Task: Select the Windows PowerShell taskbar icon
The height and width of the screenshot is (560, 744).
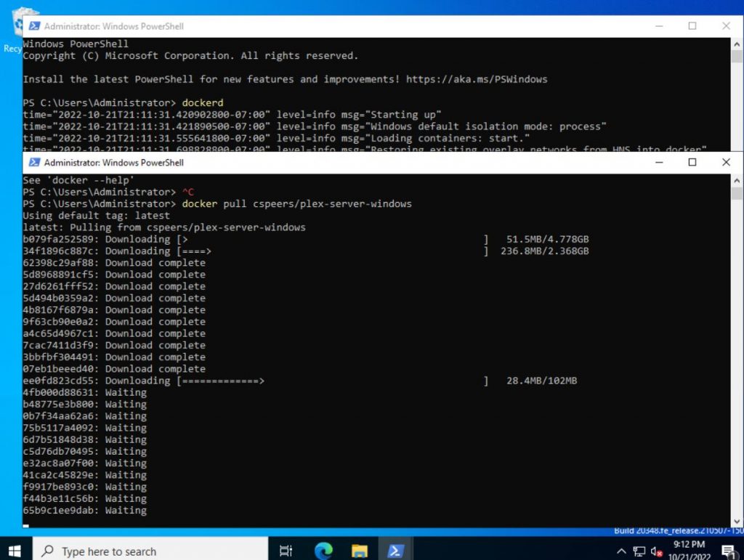Action: point(396,550)
